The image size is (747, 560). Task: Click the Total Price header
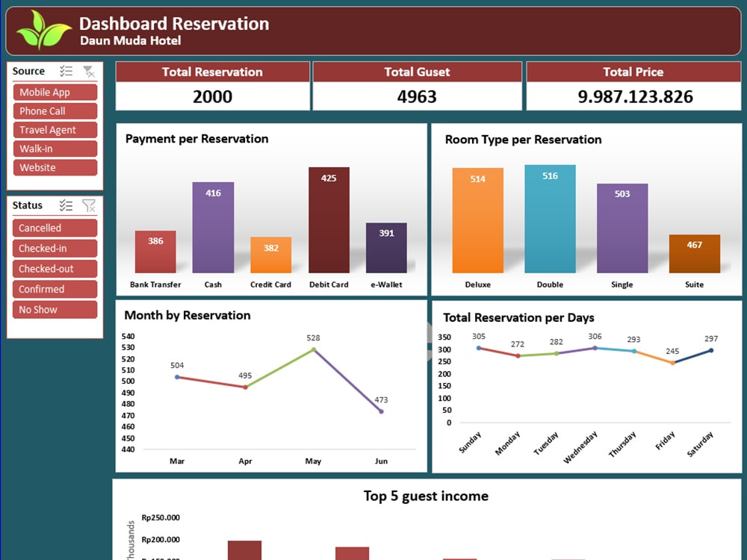(x=633, y=72)
